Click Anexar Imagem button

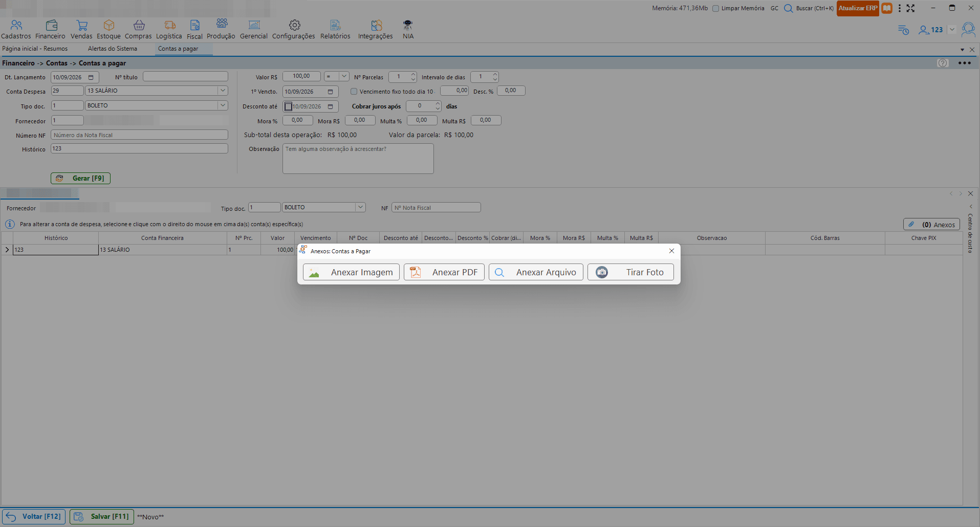(351, 272)
